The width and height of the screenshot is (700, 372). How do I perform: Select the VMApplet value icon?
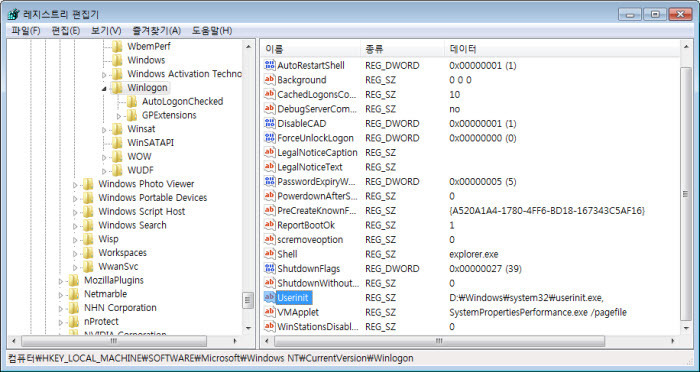click(269, 312)
